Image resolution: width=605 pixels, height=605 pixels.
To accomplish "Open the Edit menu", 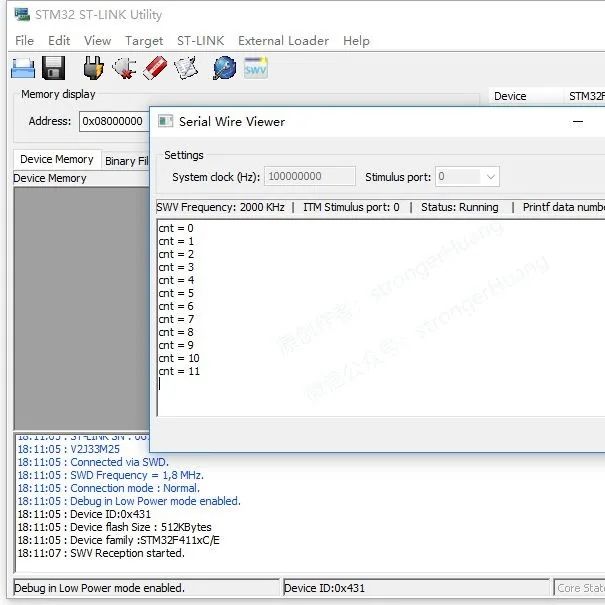I will [x=59, y=41].
